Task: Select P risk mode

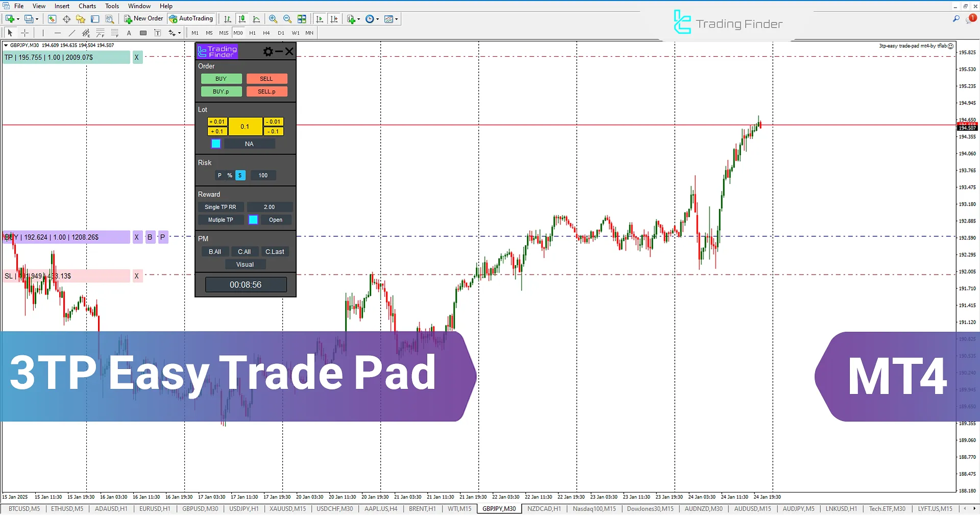Action: click(220, 176)
